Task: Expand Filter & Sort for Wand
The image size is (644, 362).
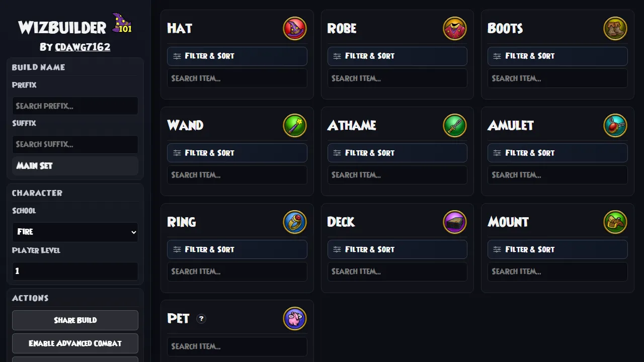Action: (x=237, y=153)
